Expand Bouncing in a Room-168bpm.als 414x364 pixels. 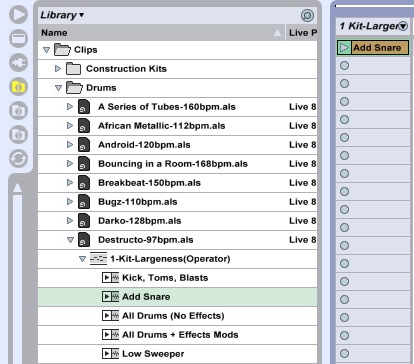point(70,163)
